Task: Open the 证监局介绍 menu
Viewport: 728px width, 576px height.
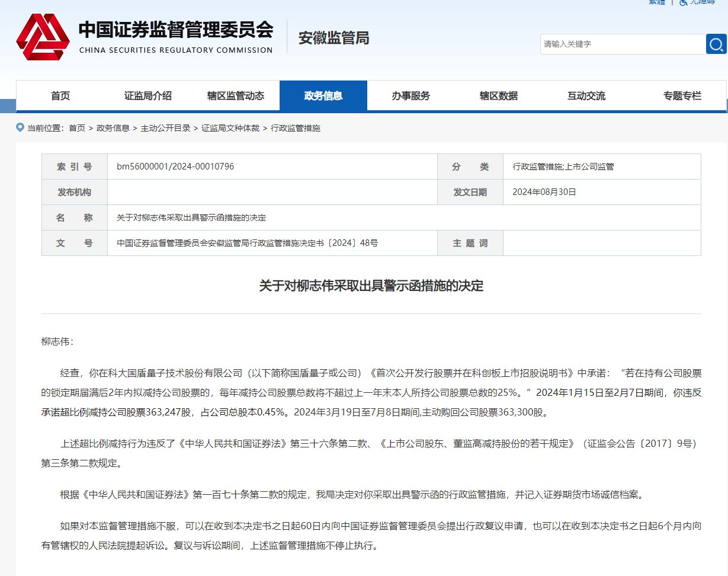Action: pos(149,95)
